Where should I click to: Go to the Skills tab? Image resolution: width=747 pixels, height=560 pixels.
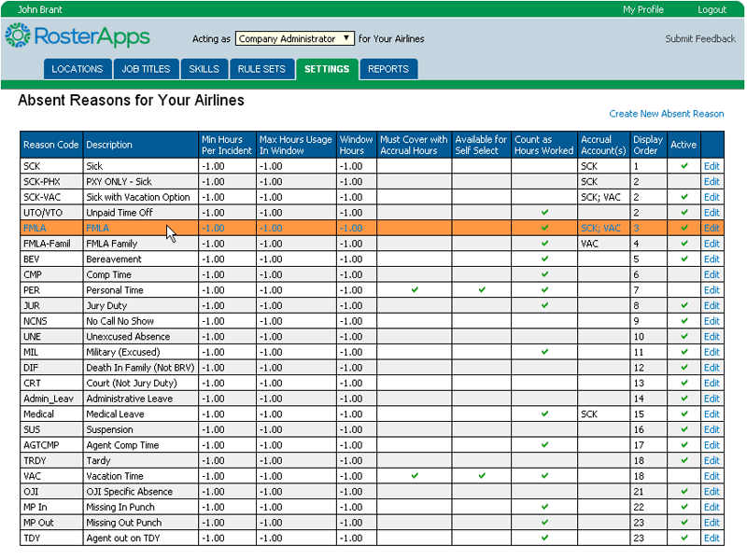[x=204, y=69]
